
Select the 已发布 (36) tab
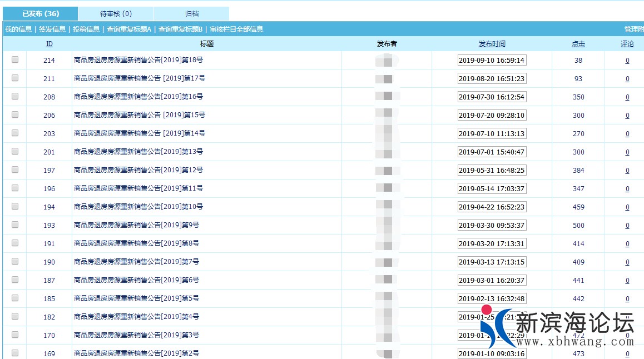coord(41,14)
